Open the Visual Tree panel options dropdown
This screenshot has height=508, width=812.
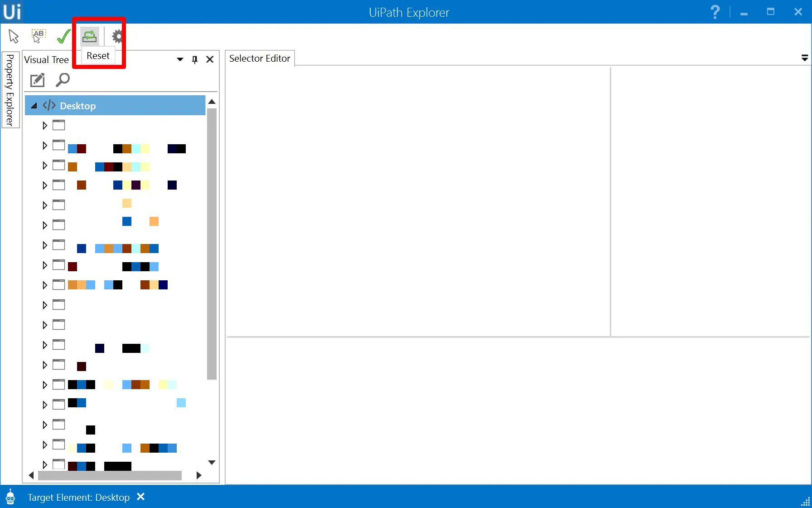pyautogui.click(x=180, y=59)
